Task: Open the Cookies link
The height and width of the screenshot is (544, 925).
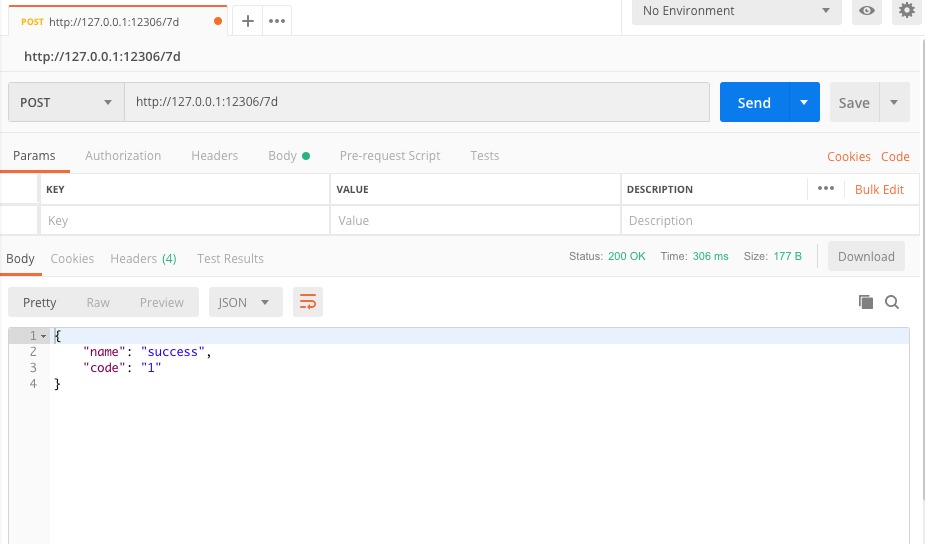Action: [x=848, y=156]
